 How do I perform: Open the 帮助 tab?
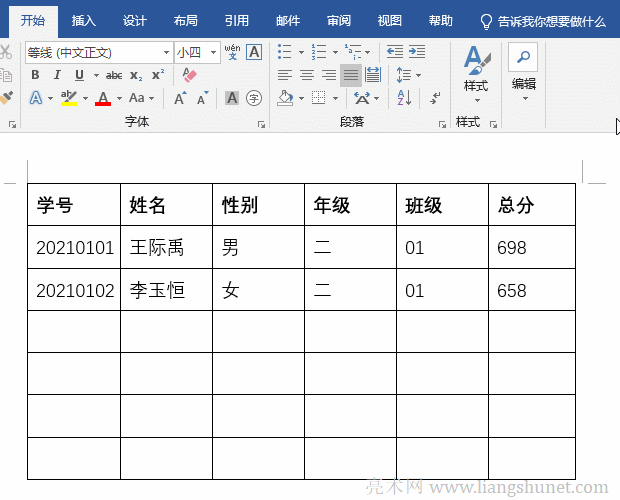[441, 21]
